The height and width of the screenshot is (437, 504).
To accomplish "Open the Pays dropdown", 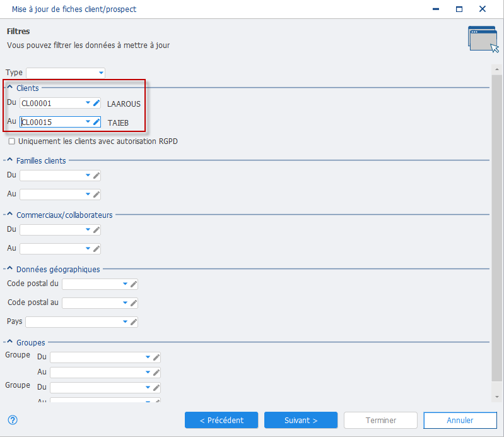I will coord(125,322).
